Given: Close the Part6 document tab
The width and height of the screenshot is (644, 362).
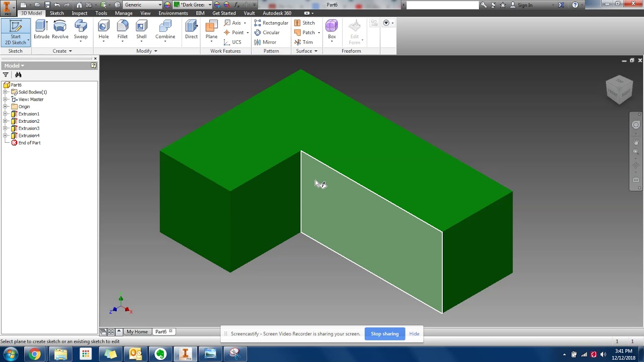Looking at the screenshot, I should pos(171,331).
